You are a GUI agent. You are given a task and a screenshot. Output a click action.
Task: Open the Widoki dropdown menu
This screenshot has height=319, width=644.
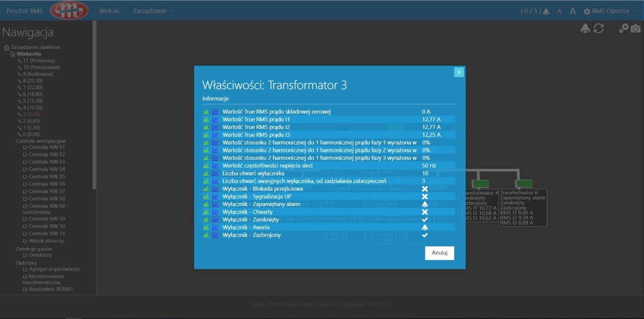[x=112, y=11]
